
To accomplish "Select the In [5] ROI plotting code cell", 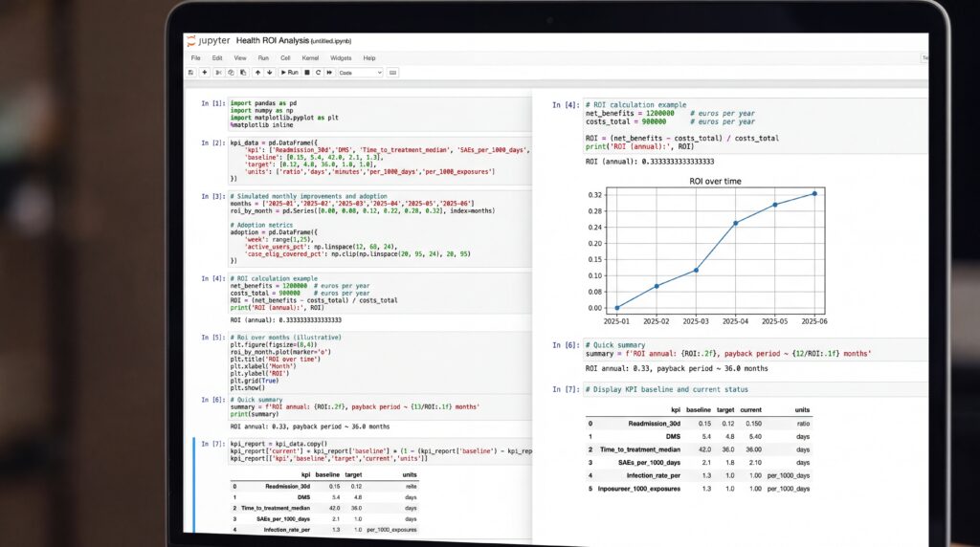I will (379, 362).
